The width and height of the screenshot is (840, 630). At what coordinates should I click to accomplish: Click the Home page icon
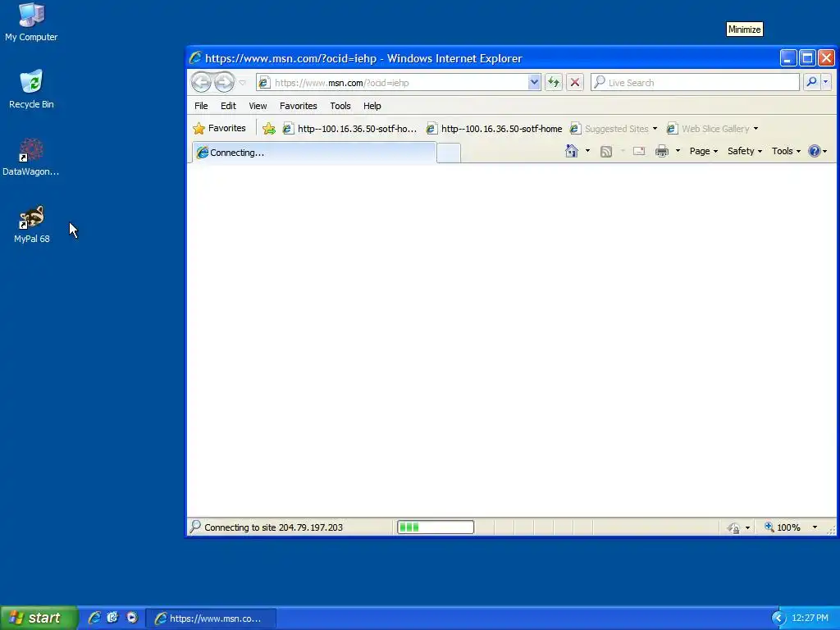572,151
